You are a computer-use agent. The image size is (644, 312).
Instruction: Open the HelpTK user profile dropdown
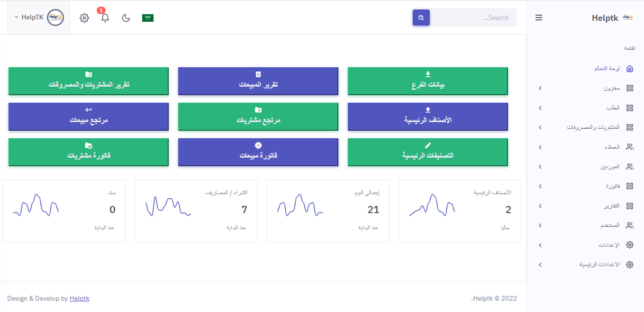pyautogui.click(x=29, y=18)
